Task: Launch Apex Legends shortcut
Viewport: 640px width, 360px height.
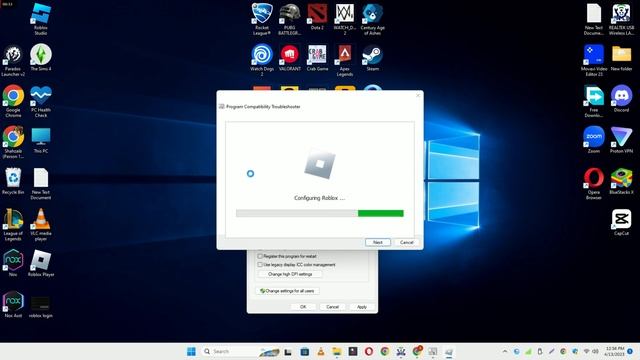Action: tap(345, 60)
